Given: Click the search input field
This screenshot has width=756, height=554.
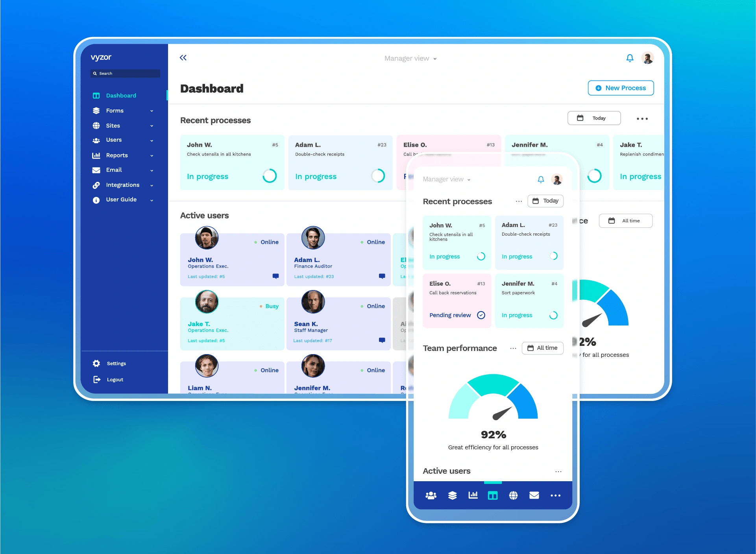Looking at the screenshot, I should point(124,73).
